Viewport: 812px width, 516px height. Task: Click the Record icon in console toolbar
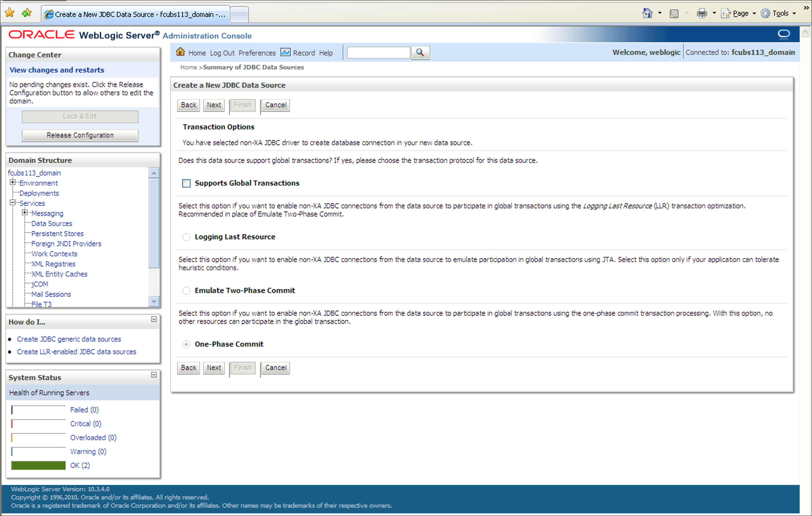coord(285,52)
